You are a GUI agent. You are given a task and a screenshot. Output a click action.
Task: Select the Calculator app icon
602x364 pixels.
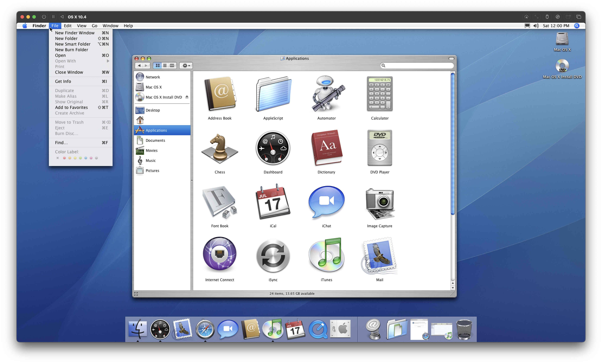(x=380, y=94)
